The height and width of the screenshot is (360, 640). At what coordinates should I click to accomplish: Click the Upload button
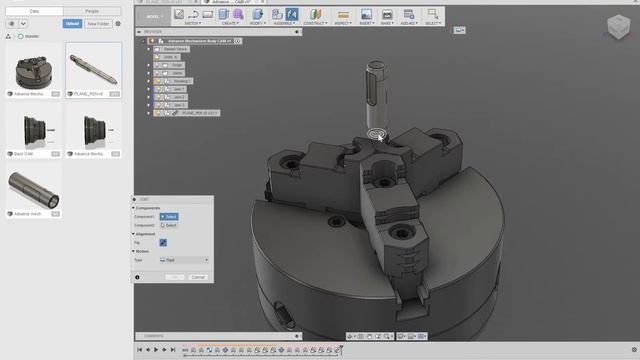coord(72,24)
